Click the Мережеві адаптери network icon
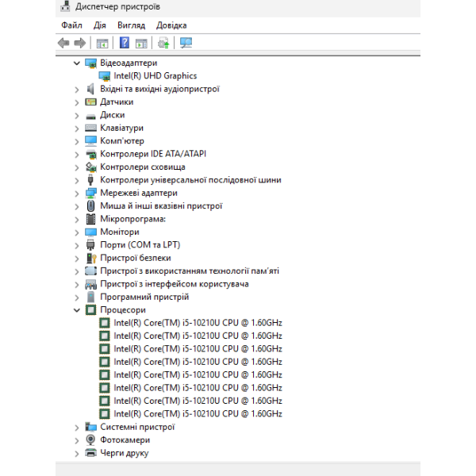Viewport: 476px width, 476px height. pos(90,193)
